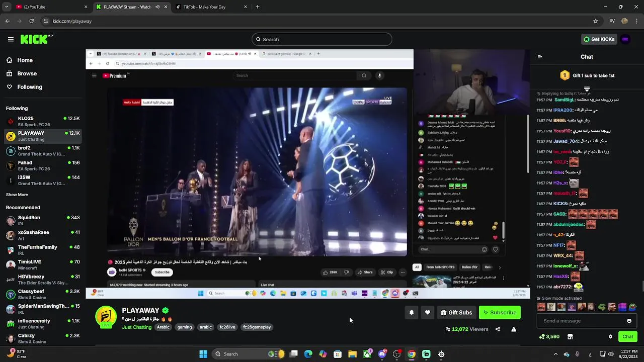Click 12,072 Viewers count

click(467, 329)
